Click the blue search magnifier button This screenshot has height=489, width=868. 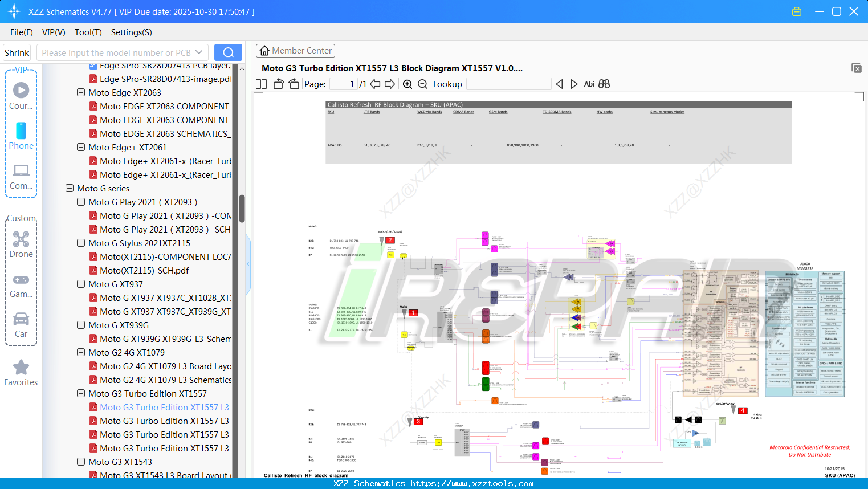tap(228, 52)
